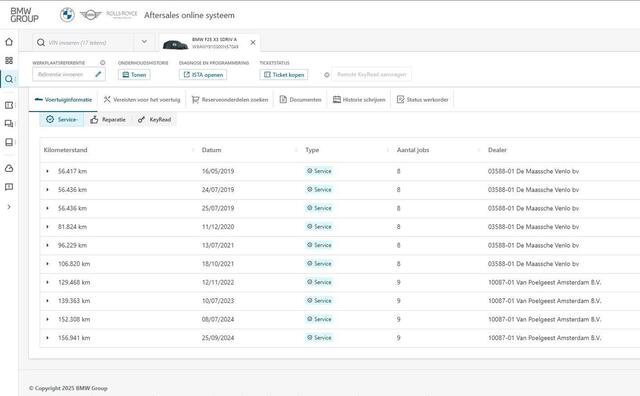The height and width of the screenshot is (396, 640).
Task: Expand the 156.941 km service row
Action: pyautogui.click(x=47, y=338)
